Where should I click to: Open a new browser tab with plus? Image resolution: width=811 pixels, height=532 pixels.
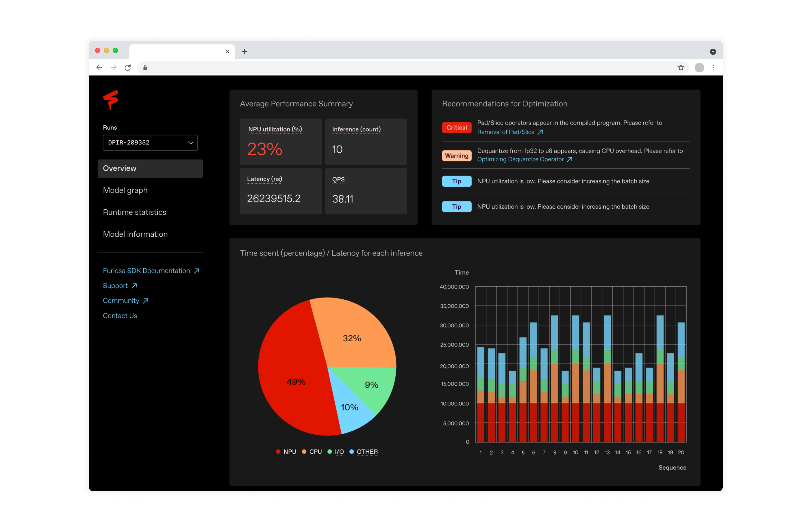coord(244,52)
